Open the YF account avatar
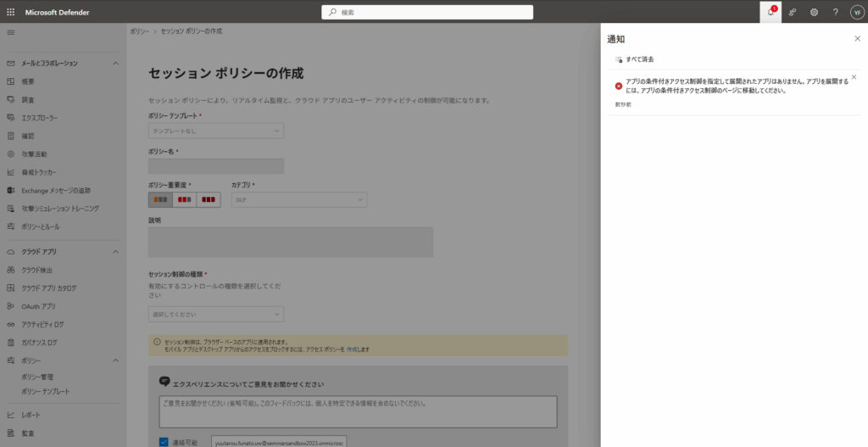Viewport: 868px width, 447px height. [x=856, y=12]
